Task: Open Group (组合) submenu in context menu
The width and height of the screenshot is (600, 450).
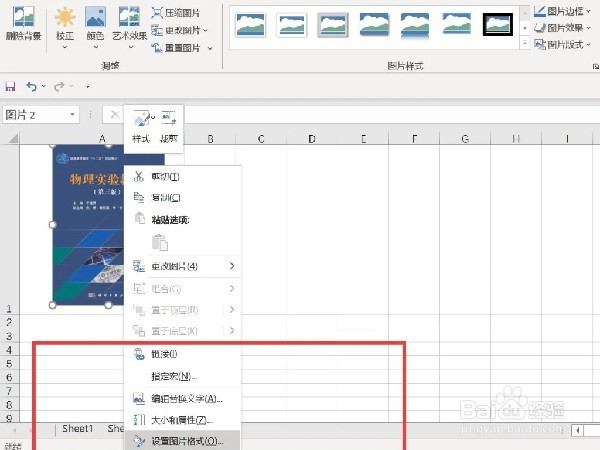Action: [183, 289]
